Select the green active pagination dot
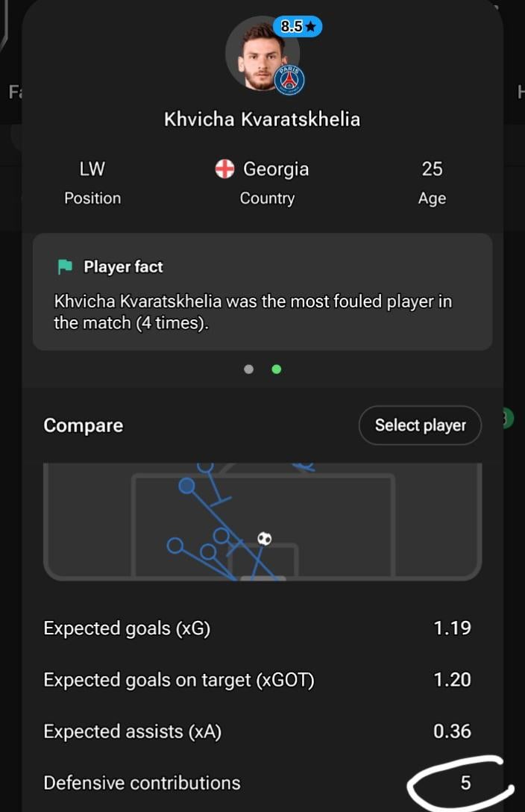Screen dimensions: 525x812 [277, 369]
